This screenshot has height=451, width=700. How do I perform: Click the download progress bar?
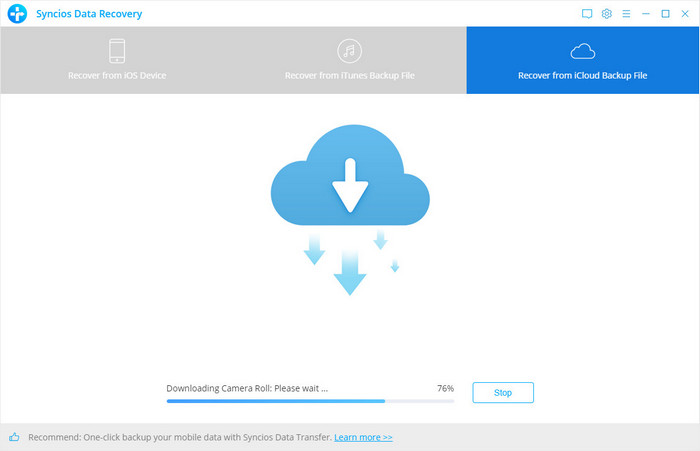tap(310, 401)
